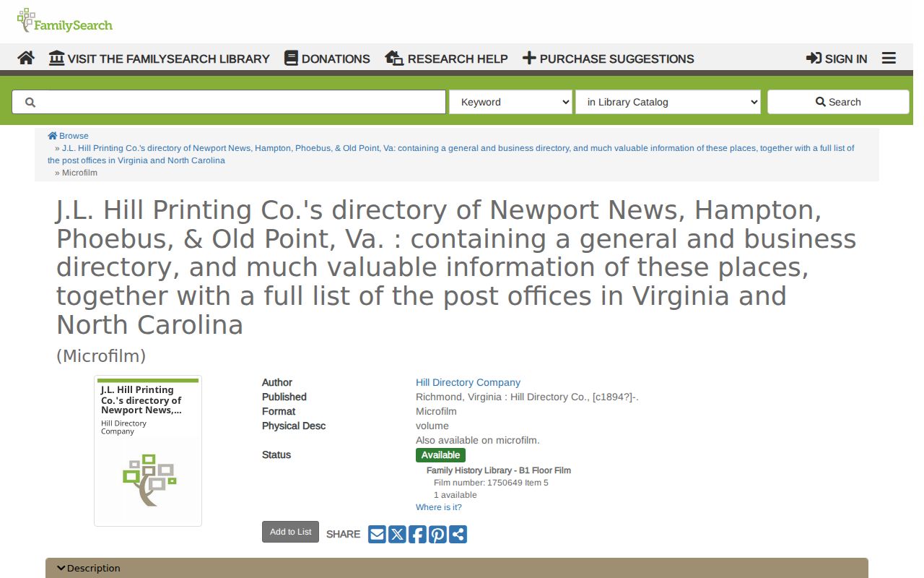Viewport: 924px width, 578px height.
Task: Share the record on X (Twitter)
Action: pyautogui.click(x=397, y=534)
